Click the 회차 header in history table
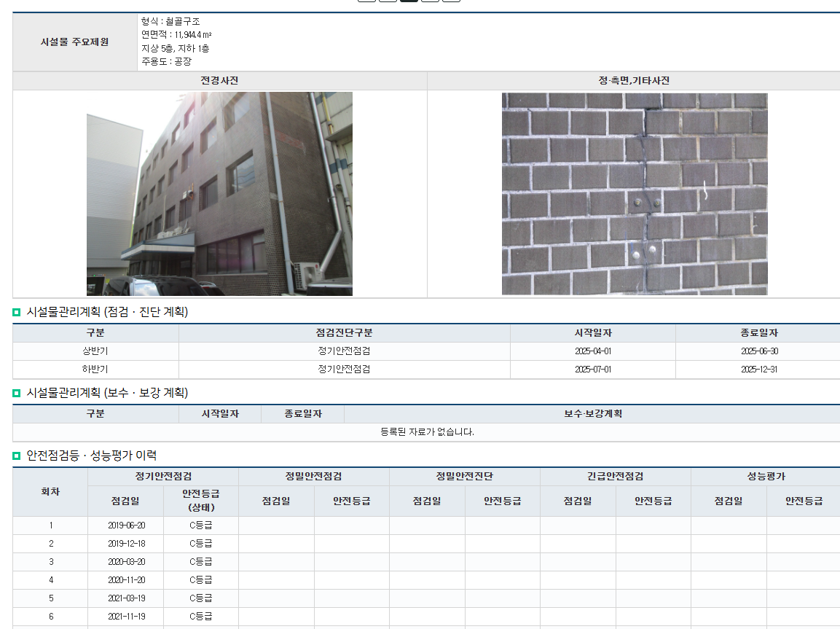 coord(50,492)
